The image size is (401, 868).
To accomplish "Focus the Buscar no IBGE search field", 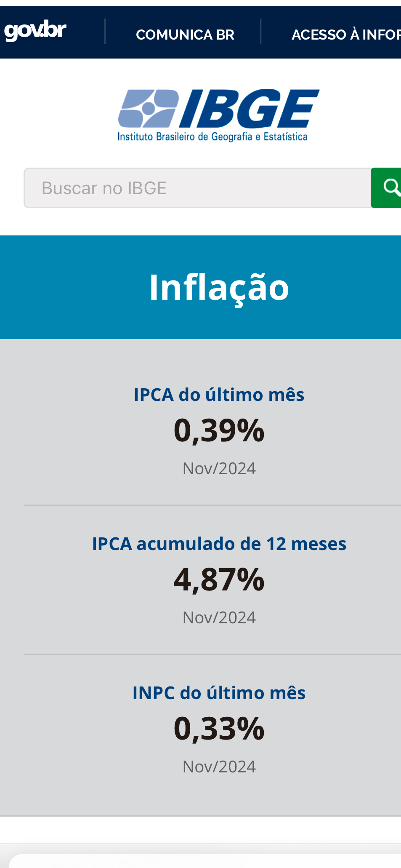I will 197,188.
